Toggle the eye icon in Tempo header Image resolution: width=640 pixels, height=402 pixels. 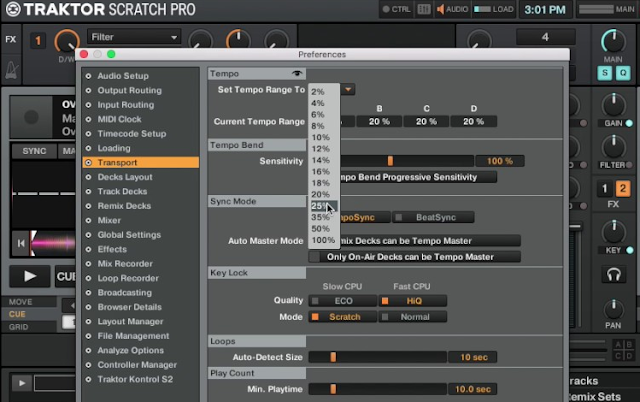click(x=297, y=73)
